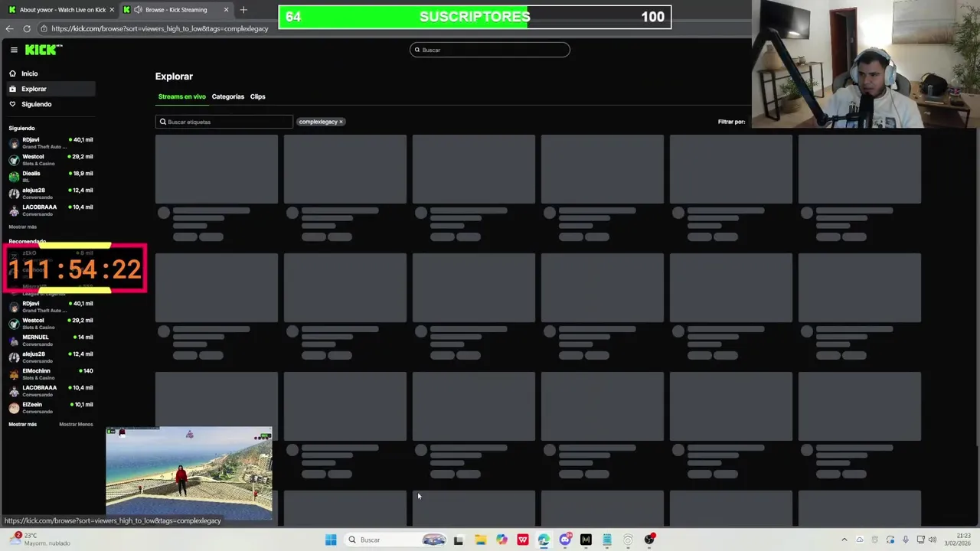Click the ElZeein avatar icon
Viewport: 980px width, 551px height.
tap(14, 408)
